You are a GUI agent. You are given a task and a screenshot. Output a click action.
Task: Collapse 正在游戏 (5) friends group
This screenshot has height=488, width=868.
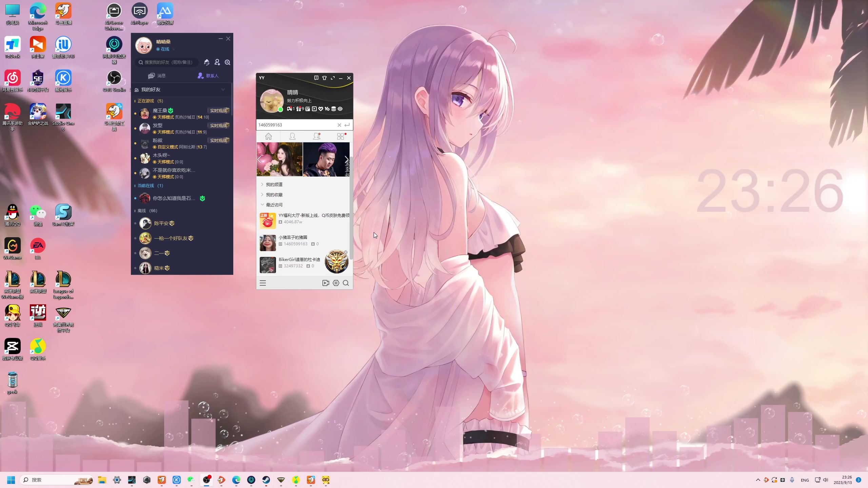tap(149, 101)
